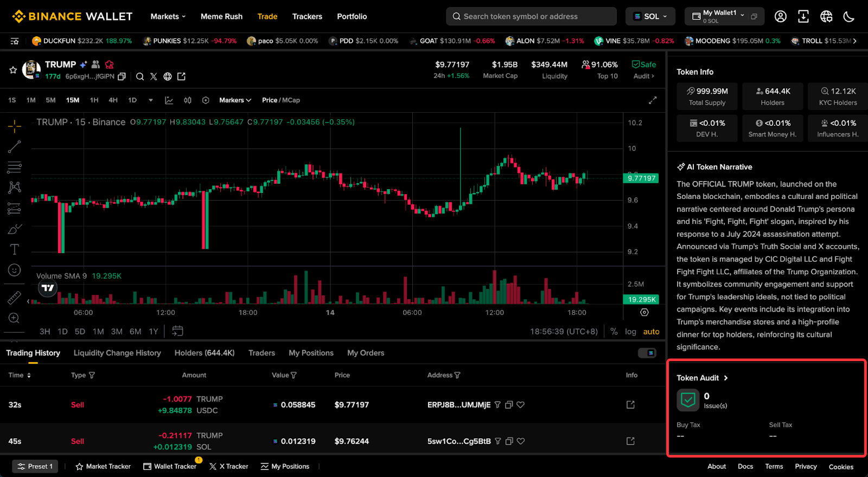The image size is (868, 477).
Task: Open the Portfolio page
Action: pyautogui.click(x=352, y=16)
